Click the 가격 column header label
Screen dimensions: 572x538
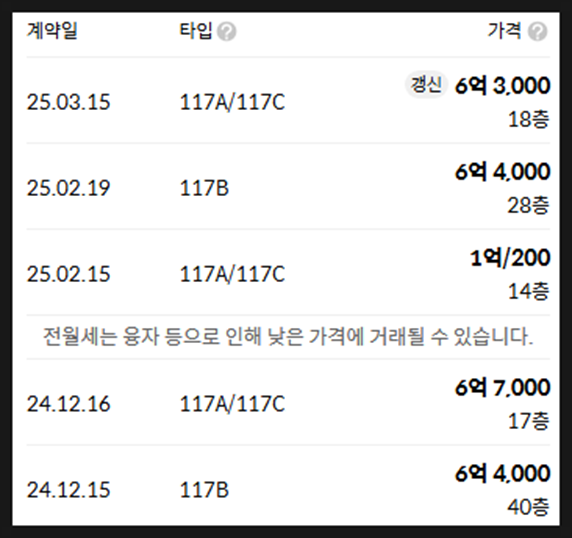click(505, 30)
